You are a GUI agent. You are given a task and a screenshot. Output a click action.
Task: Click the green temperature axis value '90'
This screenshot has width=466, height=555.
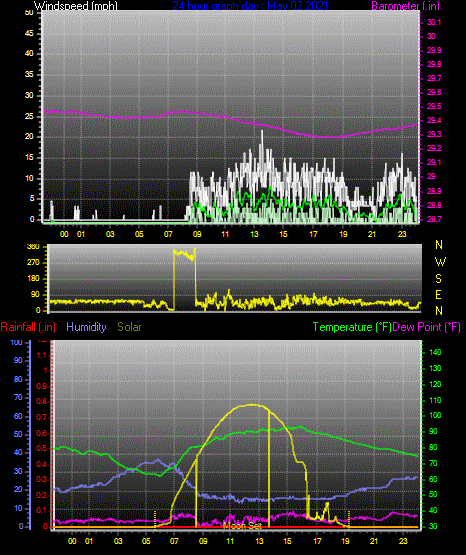pyautogui.click(x=433, y=431)
